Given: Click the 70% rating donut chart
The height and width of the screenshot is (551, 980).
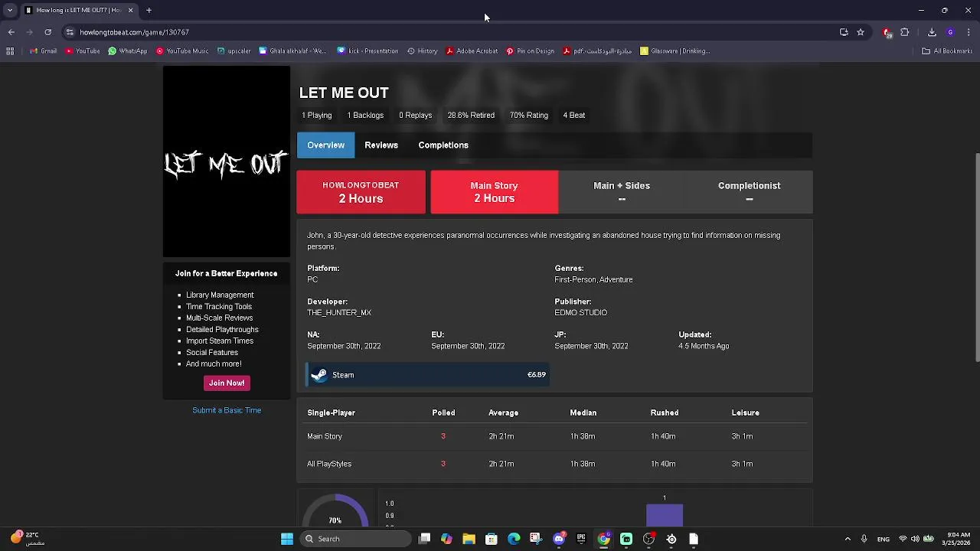Looking at the screenshot, I should [x=335, y=511].
